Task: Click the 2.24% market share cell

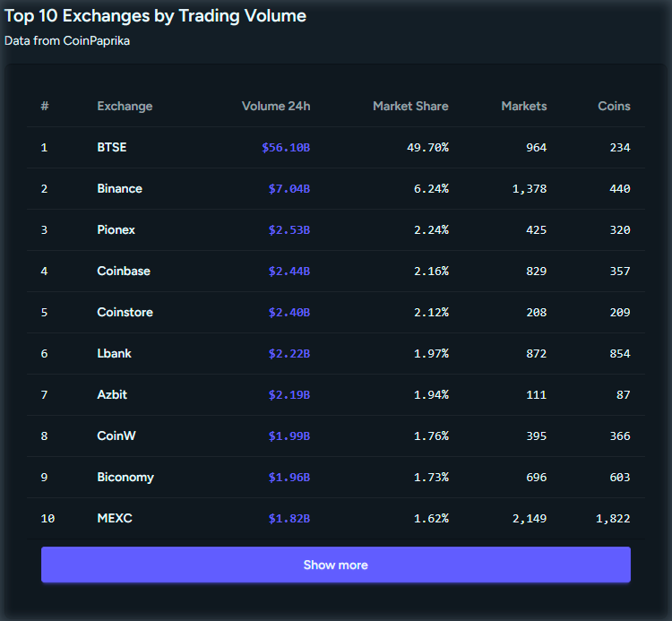Action: [x=431, y=229]
